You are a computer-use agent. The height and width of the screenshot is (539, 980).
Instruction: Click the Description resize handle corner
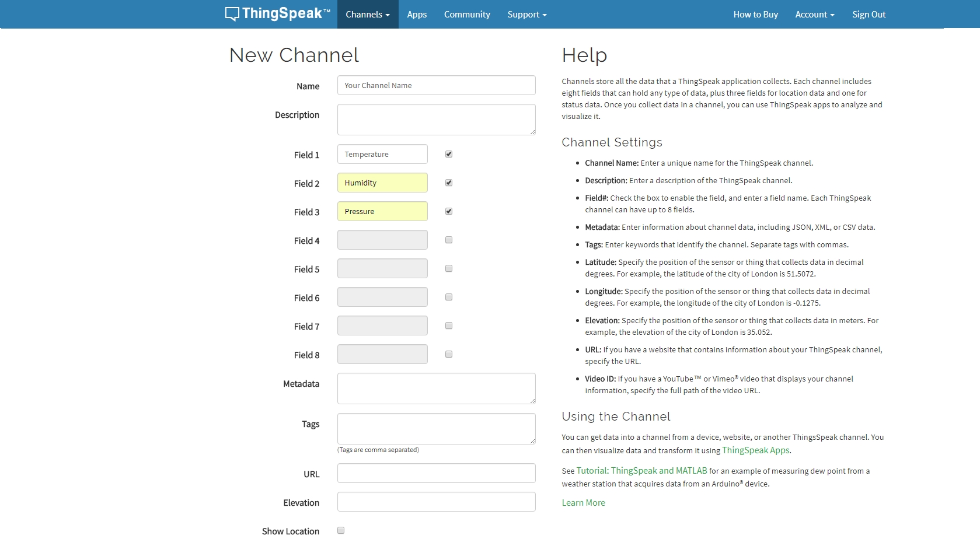[532, 132]
